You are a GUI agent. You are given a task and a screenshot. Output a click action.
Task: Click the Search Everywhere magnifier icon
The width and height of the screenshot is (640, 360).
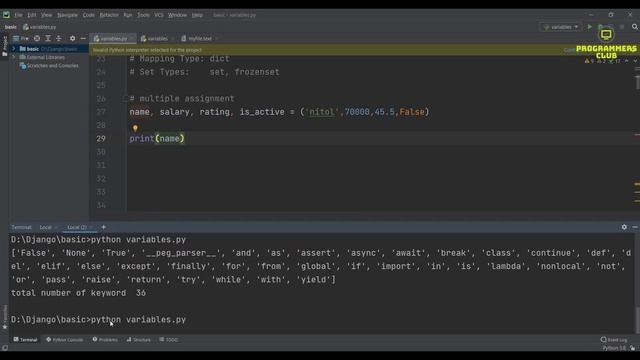point(635,27)
